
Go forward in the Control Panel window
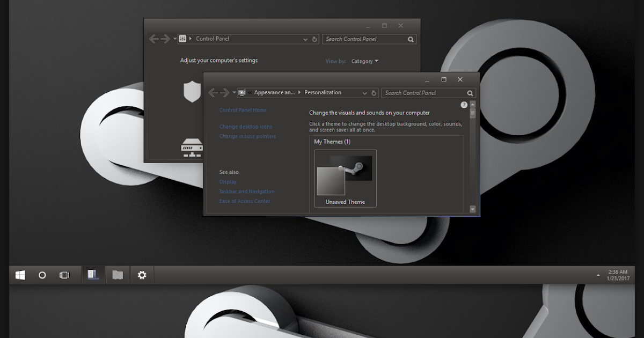[x=166, y=39]
